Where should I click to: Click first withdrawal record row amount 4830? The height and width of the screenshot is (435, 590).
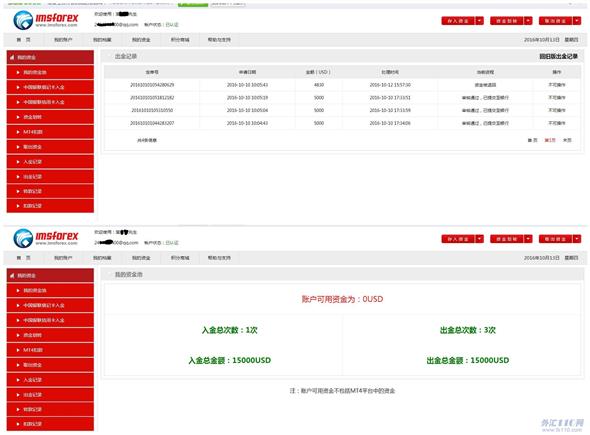tap(319, 85)
